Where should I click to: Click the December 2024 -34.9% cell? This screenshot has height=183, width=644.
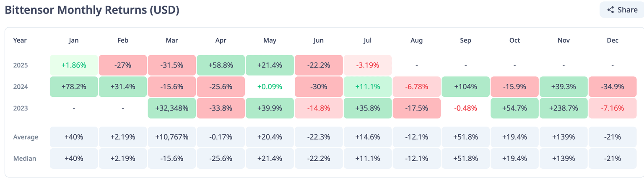tap(613, 87)
